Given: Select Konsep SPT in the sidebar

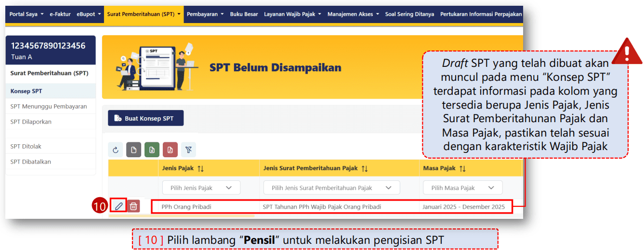Looking at the screenshot, I should [51, 91].
